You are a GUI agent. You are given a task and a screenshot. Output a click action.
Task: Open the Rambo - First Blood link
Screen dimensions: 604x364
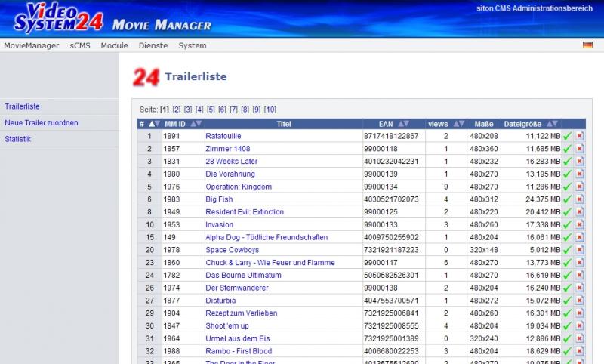(x=239, y=351)
